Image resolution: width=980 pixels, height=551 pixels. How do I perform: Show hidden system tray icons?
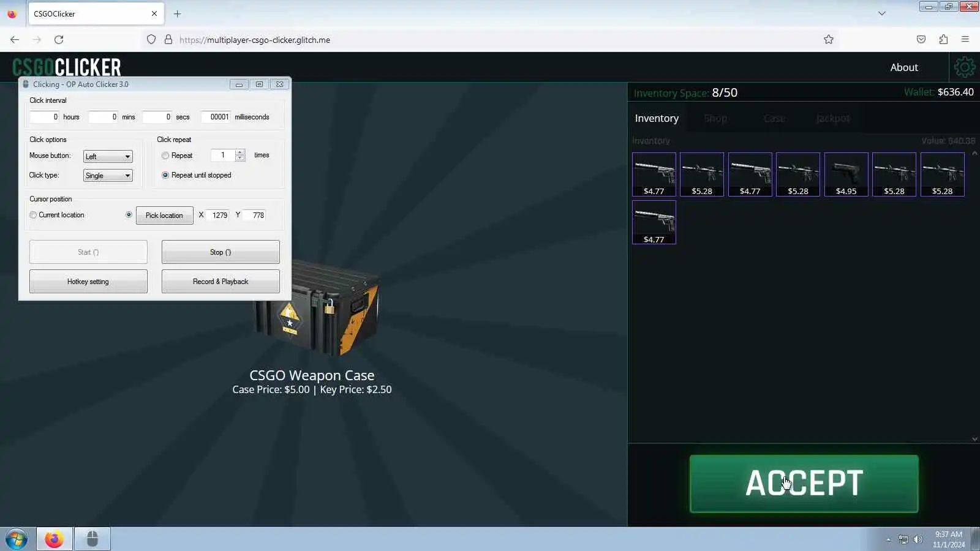click(888, 539)
